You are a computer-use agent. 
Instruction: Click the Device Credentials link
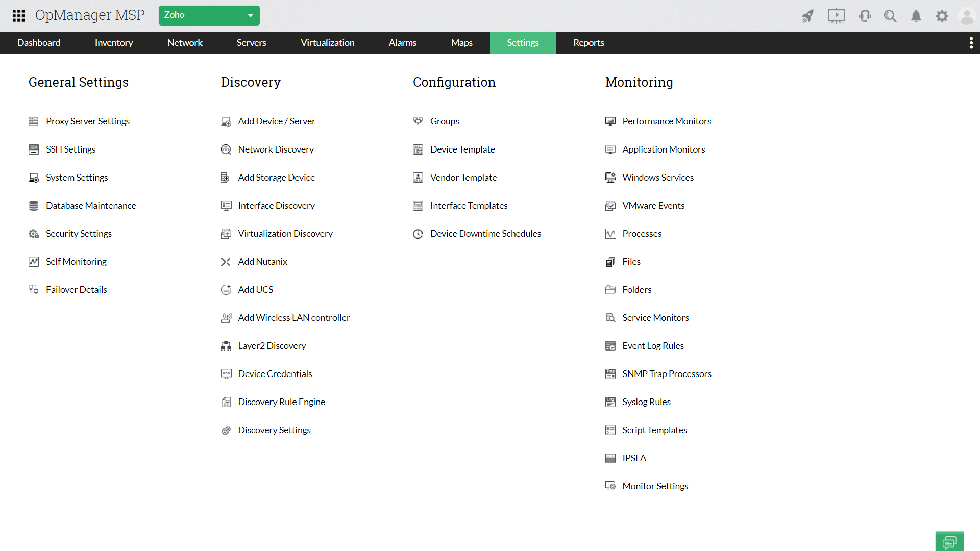pyautogui.click(x=275, y=374)
